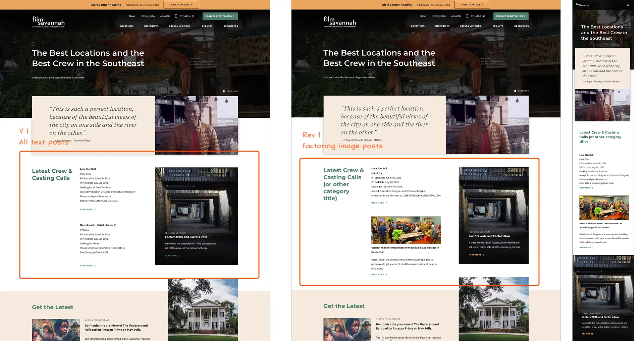Click 'Marvelous Ms. Maisel (Season 8)' title in V1
Viewport: 644px width, 341px height.
[98, 225]
